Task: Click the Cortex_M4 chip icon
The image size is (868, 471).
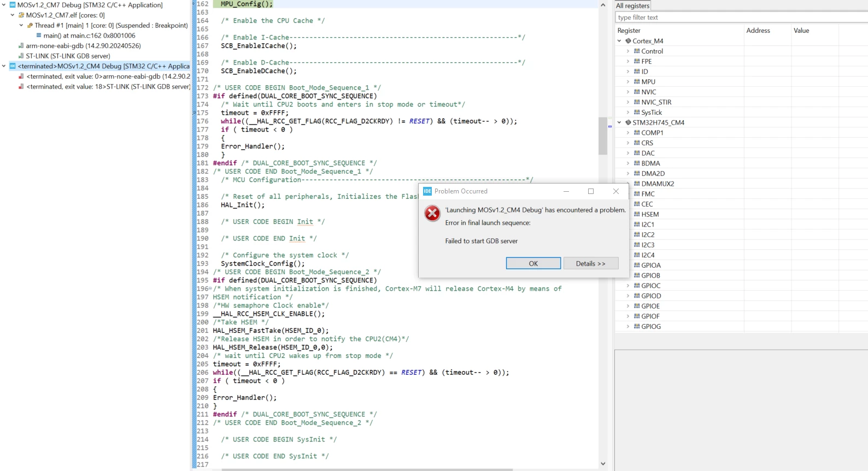Action: [628, 41]
